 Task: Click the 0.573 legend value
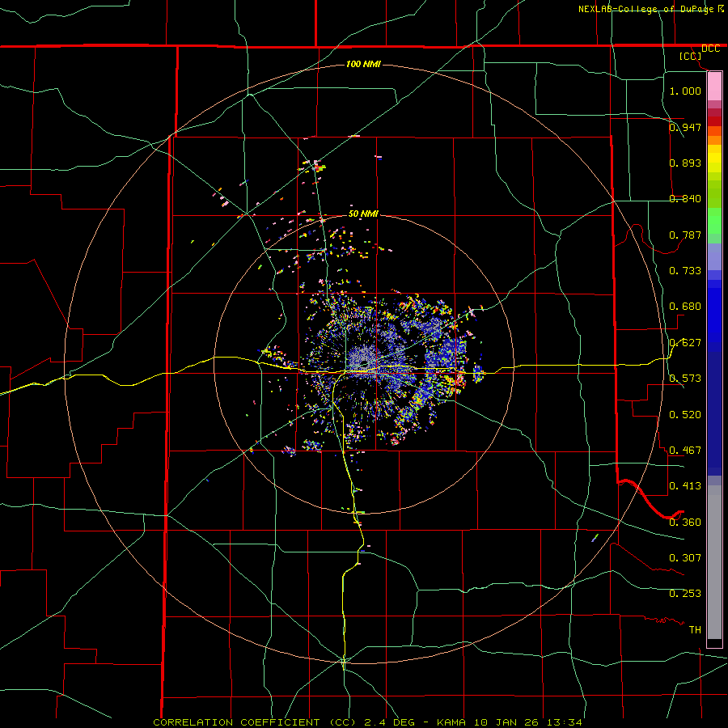[x=685, y=378]
